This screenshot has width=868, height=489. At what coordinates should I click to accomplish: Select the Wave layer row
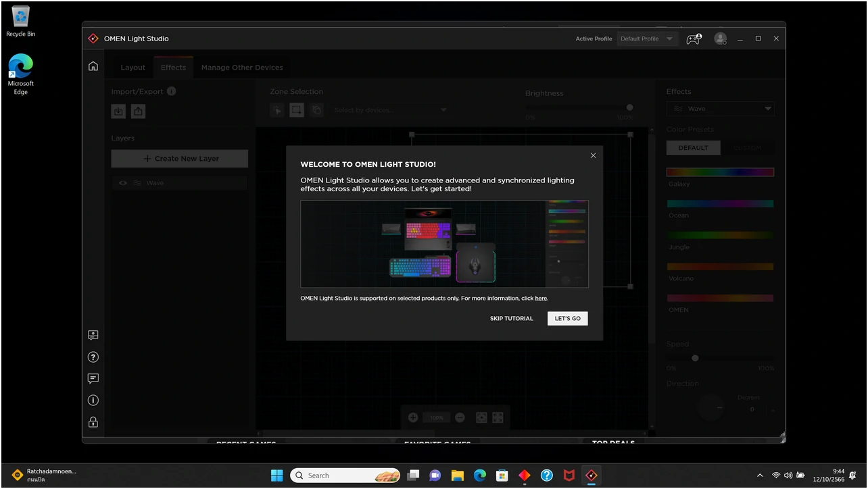pos(180,183)
